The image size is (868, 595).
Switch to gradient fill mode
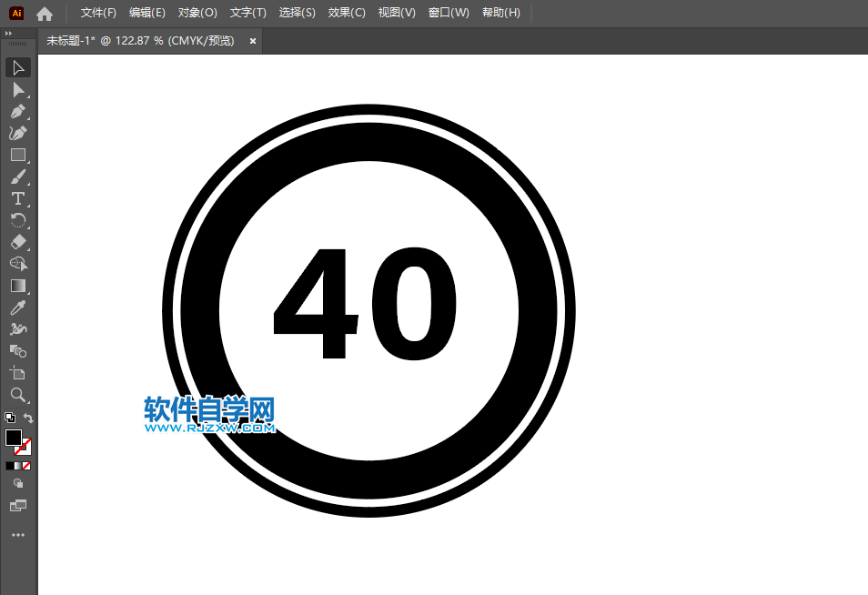15,465
